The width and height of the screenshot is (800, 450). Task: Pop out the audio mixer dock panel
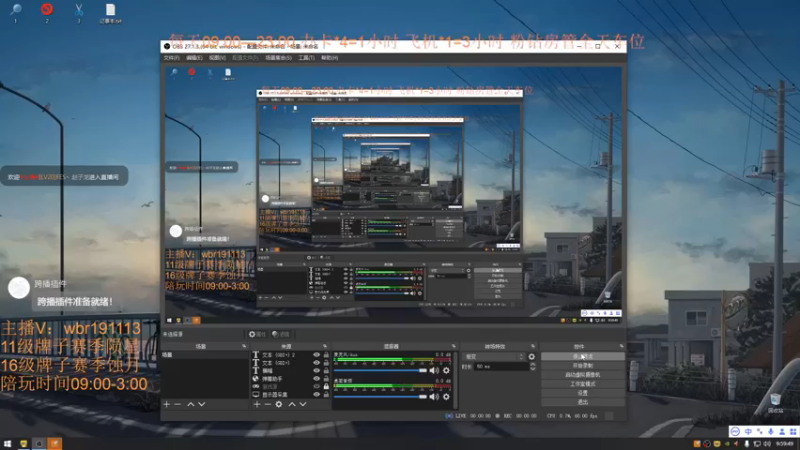[454, 346]
